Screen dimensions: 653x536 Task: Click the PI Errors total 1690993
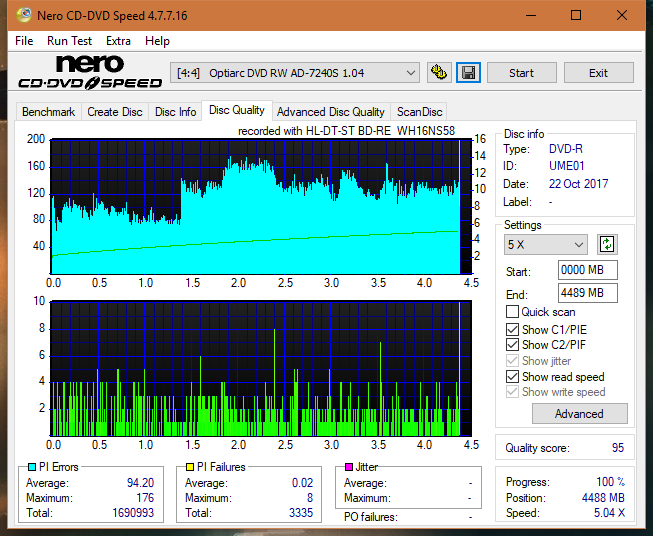pos(133,513)
